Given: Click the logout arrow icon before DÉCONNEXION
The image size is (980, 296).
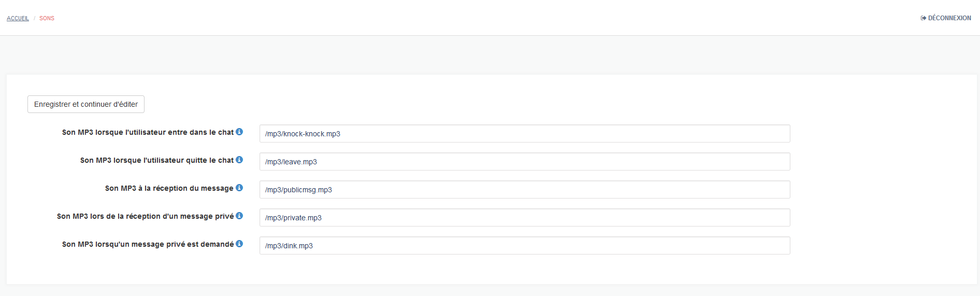Looking at the screenshot, I should coord(923,18).
